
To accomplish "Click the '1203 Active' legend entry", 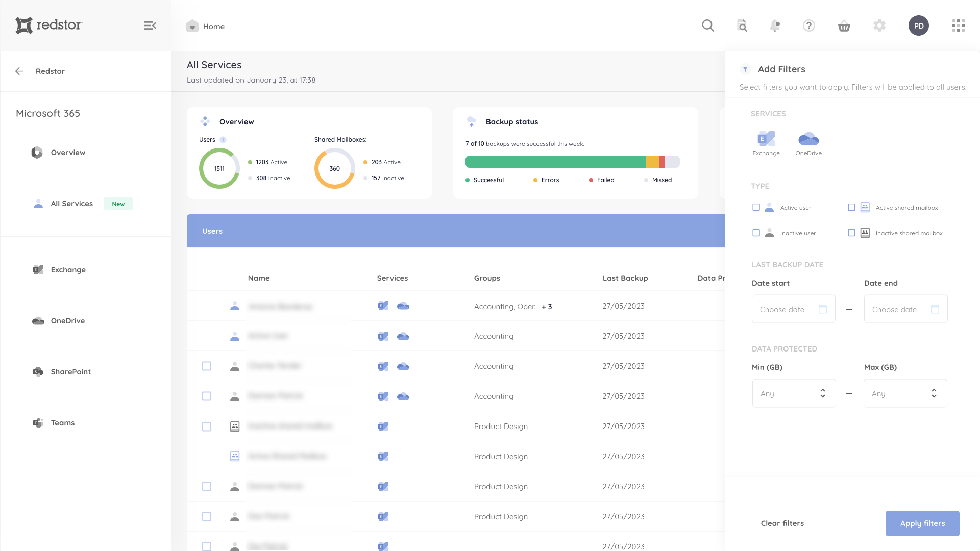I will tap(268, 162).
